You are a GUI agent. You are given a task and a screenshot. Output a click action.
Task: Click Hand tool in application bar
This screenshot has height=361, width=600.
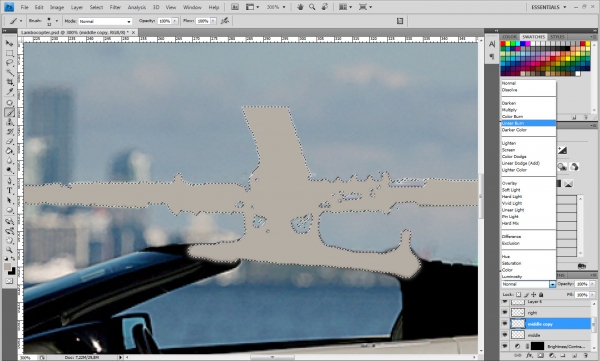(300, 7)
